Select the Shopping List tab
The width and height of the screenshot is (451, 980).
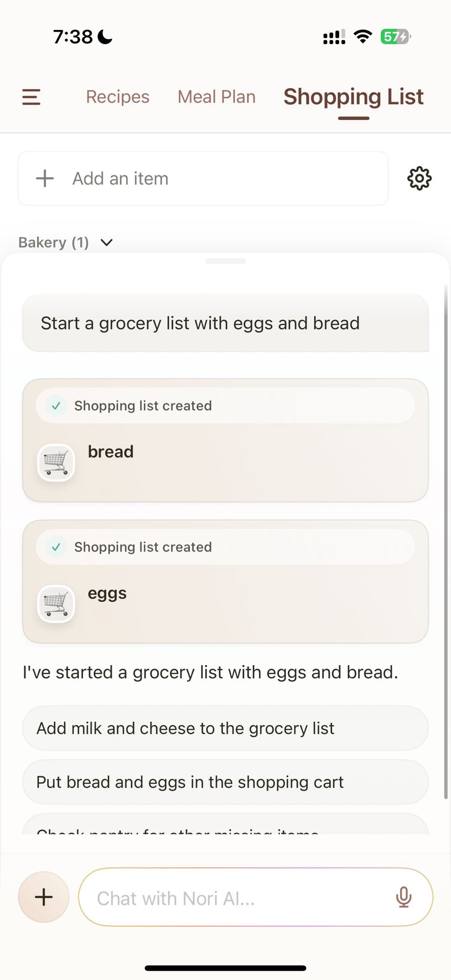tap(353, 97)
